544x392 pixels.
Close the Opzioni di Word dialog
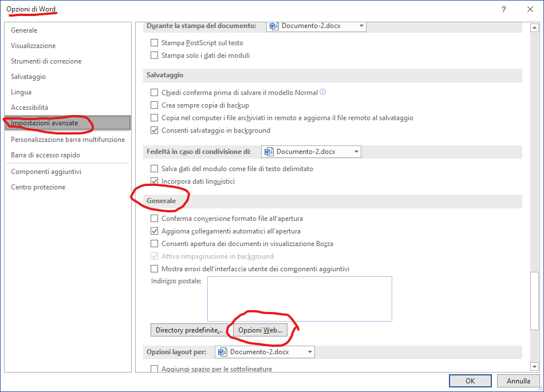[x=530, y=9]
